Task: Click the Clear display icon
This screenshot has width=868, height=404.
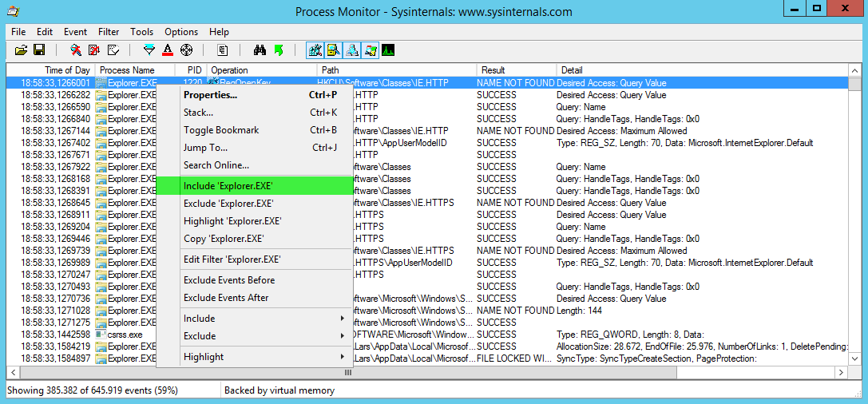Action: pos(113,50)
